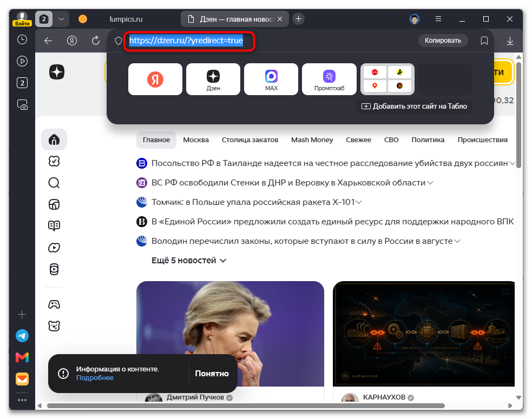Open browser history clock icon in sidebar

pos(22,39)
